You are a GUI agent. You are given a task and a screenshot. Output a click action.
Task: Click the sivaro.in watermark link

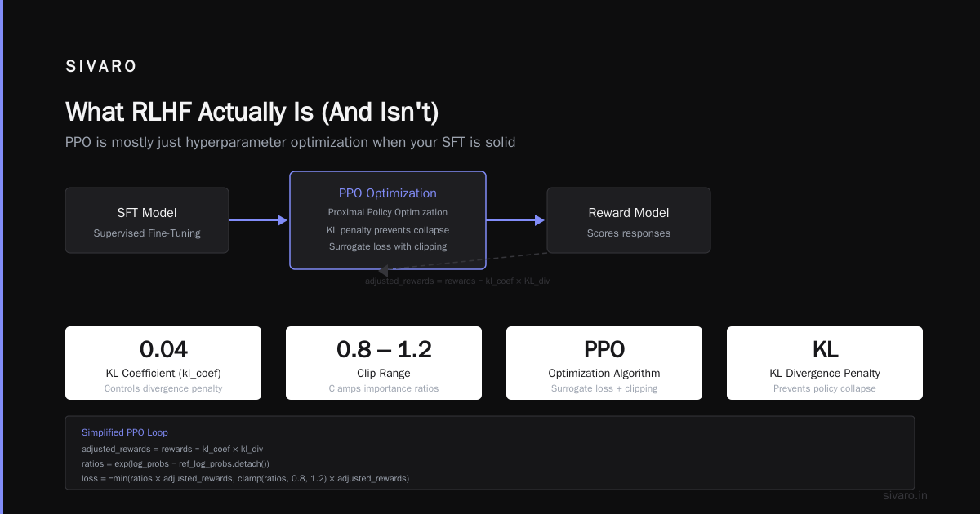coord(906,495)
